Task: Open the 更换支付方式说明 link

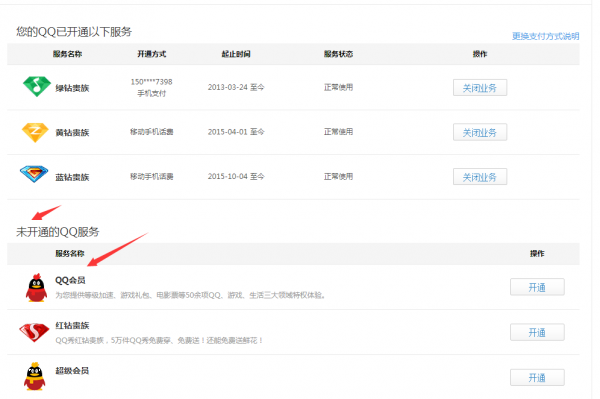Action: [545, 36]
